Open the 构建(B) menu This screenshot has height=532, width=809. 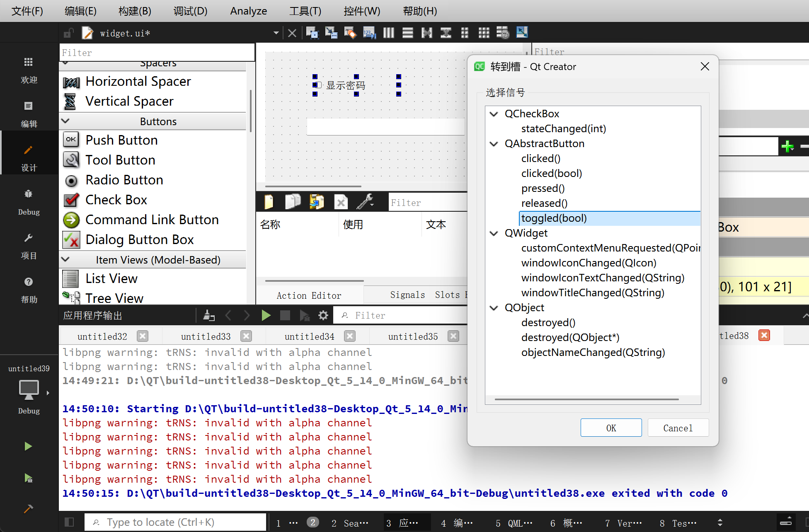(135, 11)
